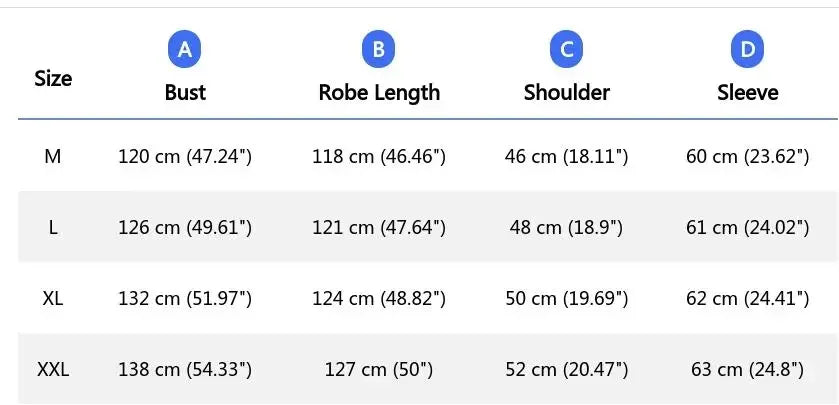The height and width of the screenshot is (405, 839).
Task: Click the blue circle D icon
Action: pyautogui.click(x=747, y=48)
